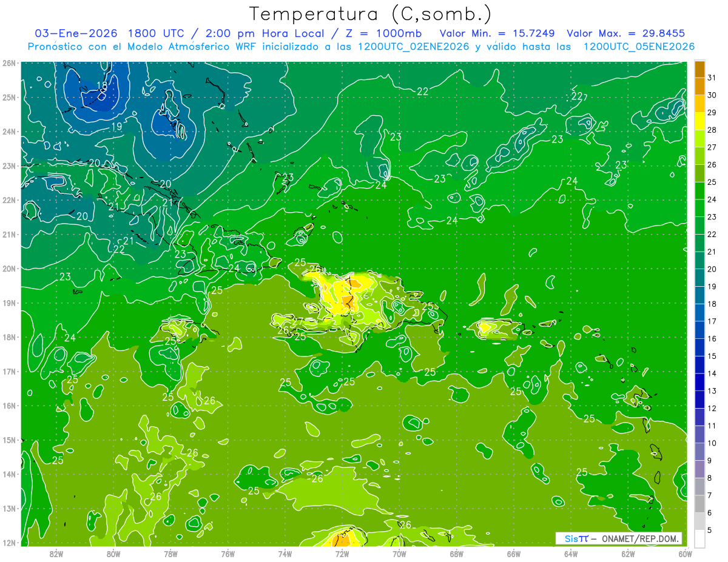728x562 pixels.
Task: Click the legend value 13
Action: click(712, 391)
